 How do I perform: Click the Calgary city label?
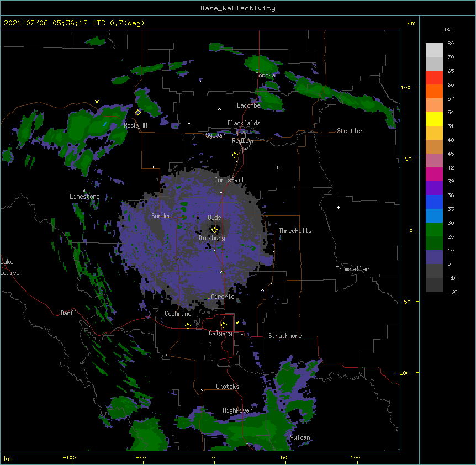click(220, 333)
